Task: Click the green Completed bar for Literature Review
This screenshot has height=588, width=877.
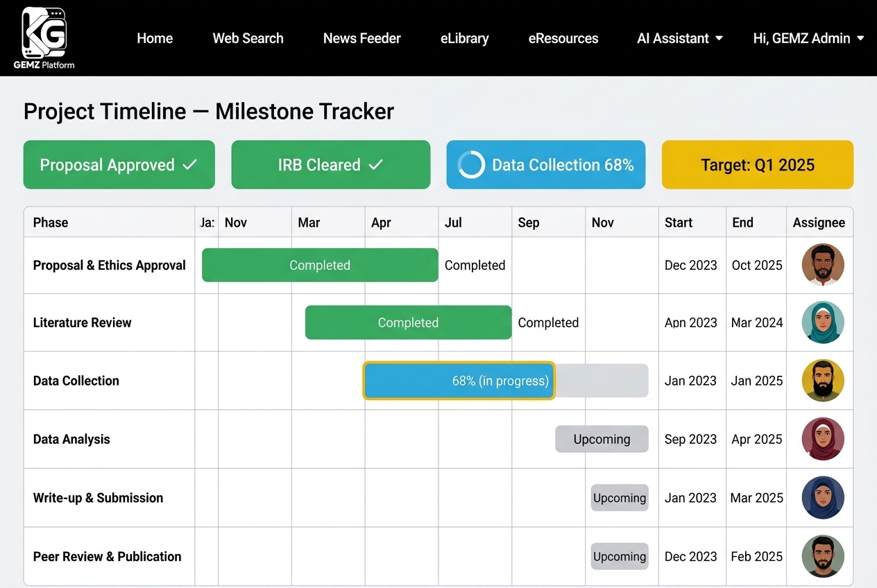Action: click(x=408, y=322)
